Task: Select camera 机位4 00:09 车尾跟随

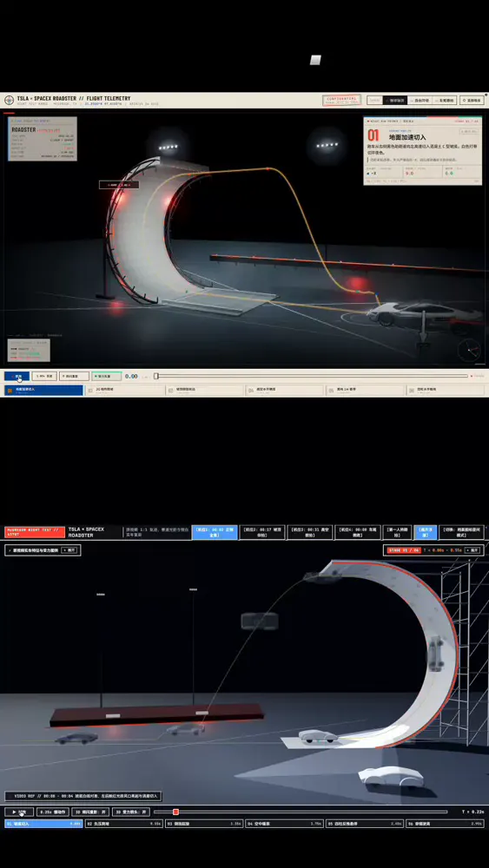Action: click(x=358, y=533)
